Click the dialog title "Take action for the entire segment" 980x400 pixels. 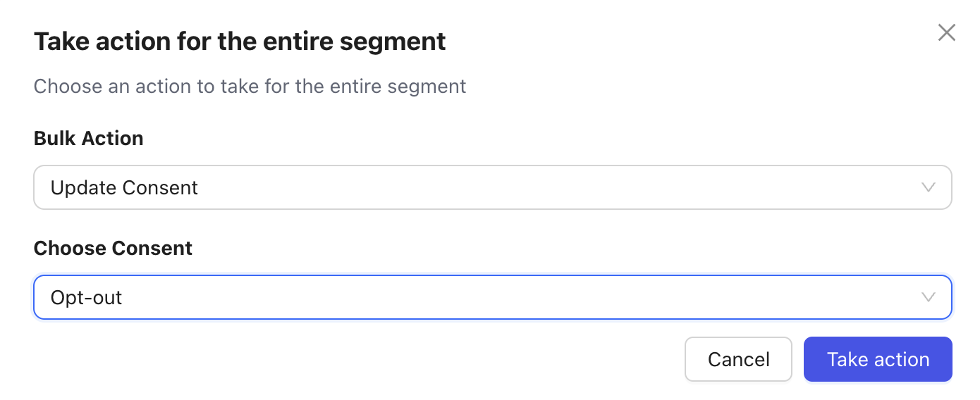240,42
